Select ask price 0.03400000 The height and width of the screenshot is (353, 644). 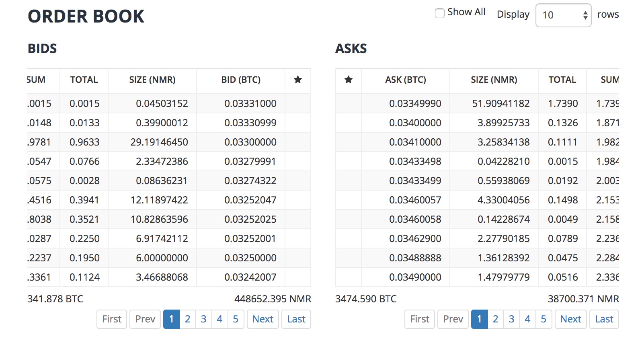click(x=415, y=123)
